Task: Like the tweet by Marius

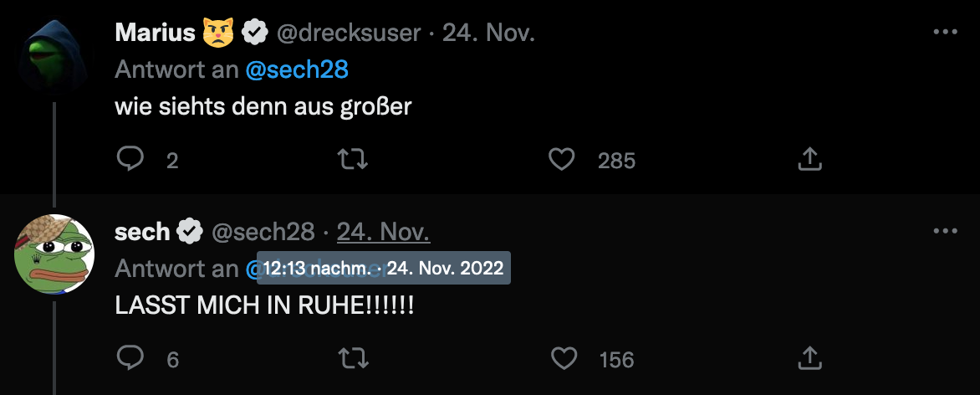Action: click(x=562, y=159)
